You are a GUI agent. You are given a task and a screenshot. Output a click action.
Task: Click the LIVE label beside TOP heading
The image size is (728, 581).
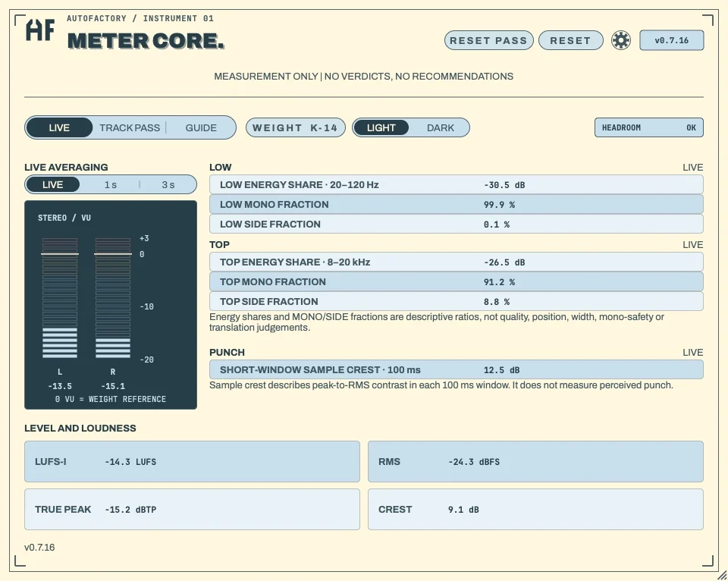692,245
